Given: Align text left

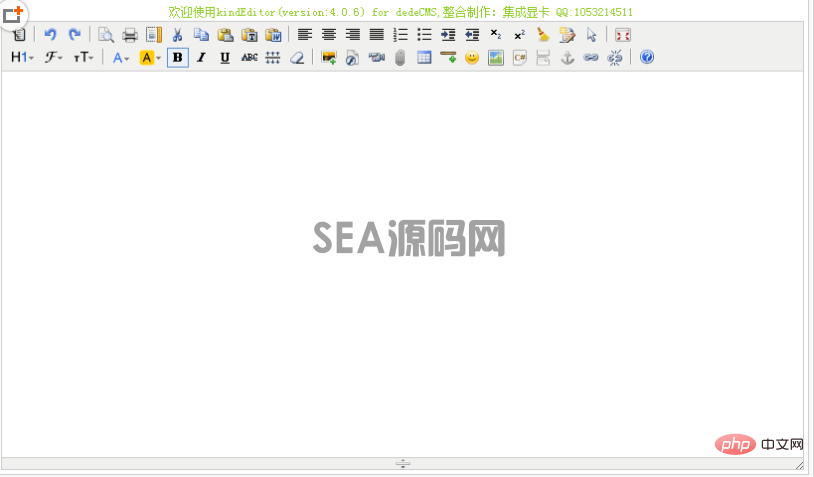Looking at the screenshot, I should pos(305,35).
